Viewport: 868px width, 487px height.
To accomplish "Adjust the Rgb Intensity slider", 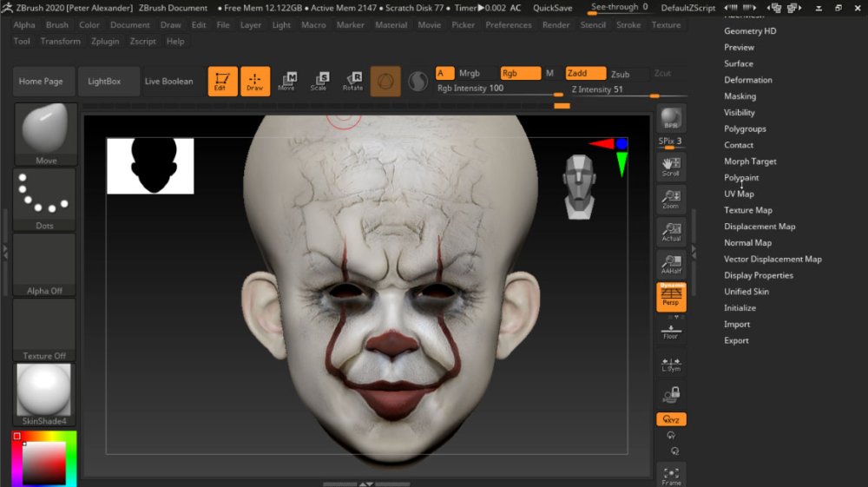I will point(500,89).
